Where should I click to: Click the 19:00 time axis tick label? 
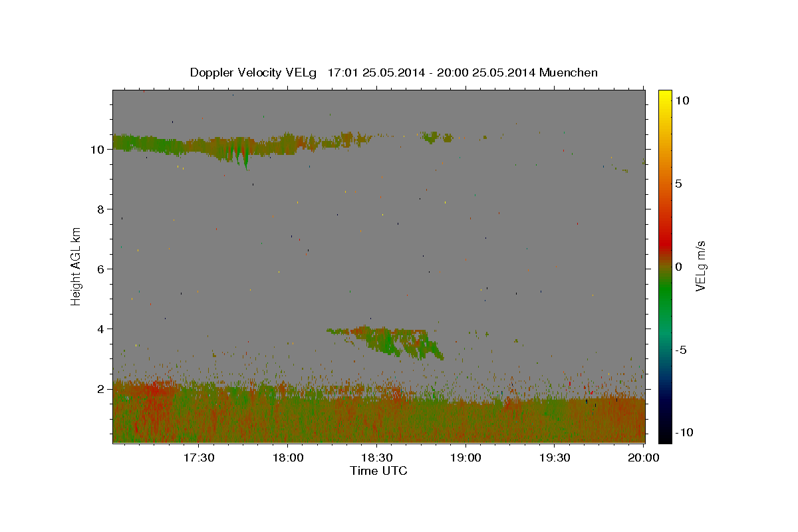coord(466,458)
